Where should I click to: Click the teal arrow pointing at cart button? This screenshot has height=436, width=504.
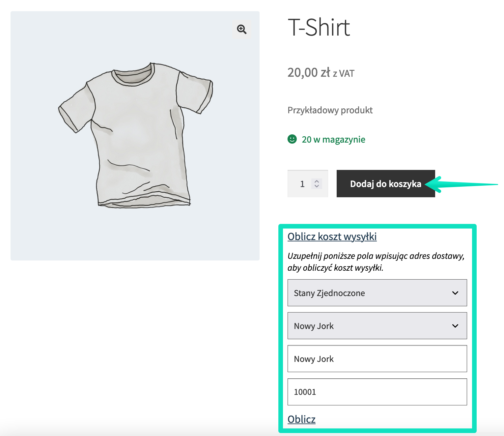click(461, 184)
